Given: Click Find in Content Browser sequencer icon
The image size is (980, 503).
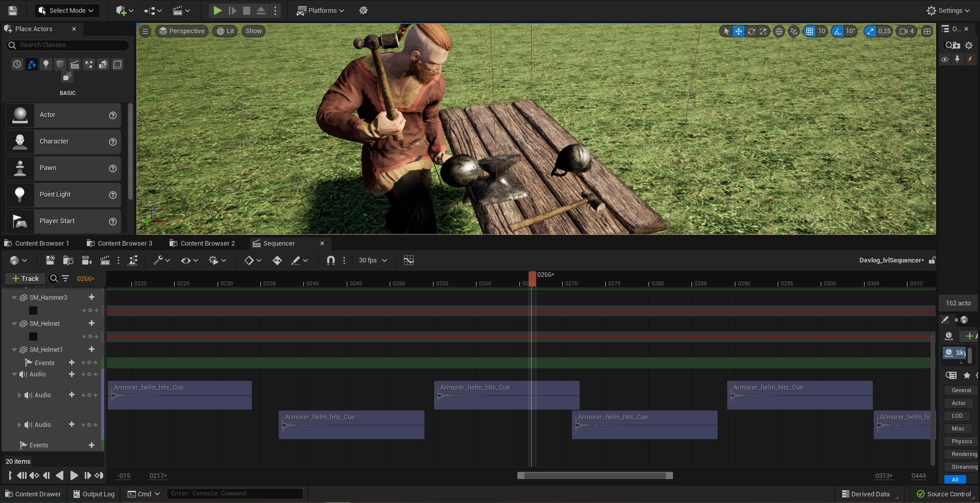Looking at the screenshot, I should click(x=68, y=260).
